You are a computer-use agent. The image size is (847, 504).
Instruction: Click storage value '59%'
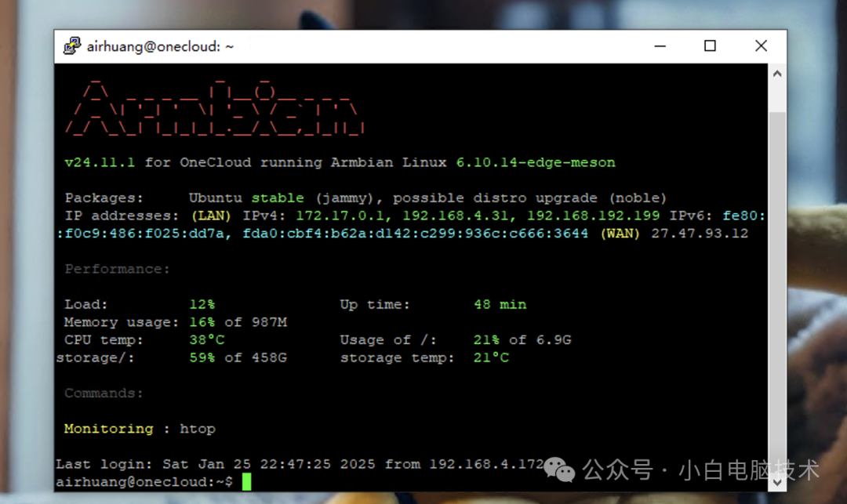tap(202, 357)
